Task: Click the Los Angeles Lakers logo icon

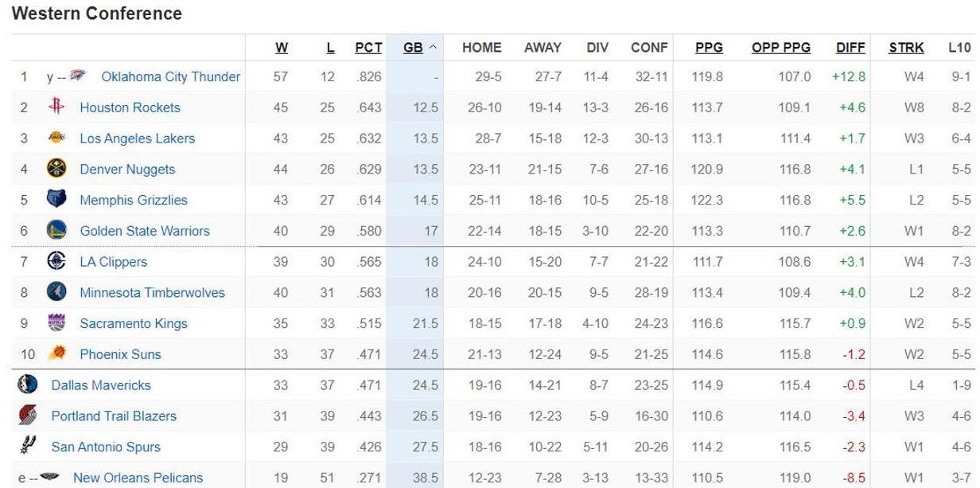Action: pos(56,139)
